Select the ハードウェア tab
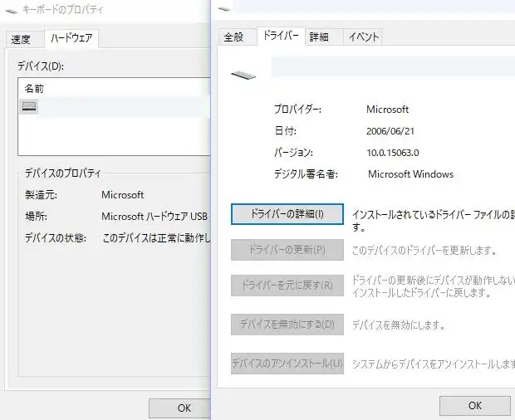This screenshot has width=515, height=420. coord(71,38)
